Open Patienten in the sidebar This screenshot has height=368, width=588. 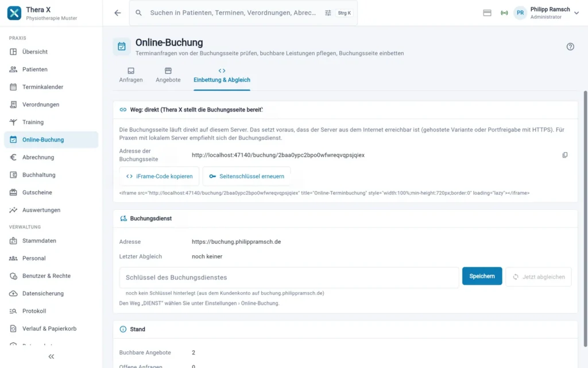(51, 70)
